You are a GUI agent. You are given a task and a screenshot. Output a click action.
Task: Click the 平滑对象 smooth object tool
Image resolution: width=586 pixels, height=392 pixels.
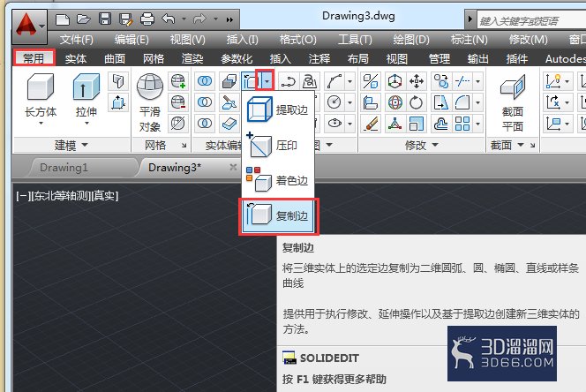[x=150, y=101]
